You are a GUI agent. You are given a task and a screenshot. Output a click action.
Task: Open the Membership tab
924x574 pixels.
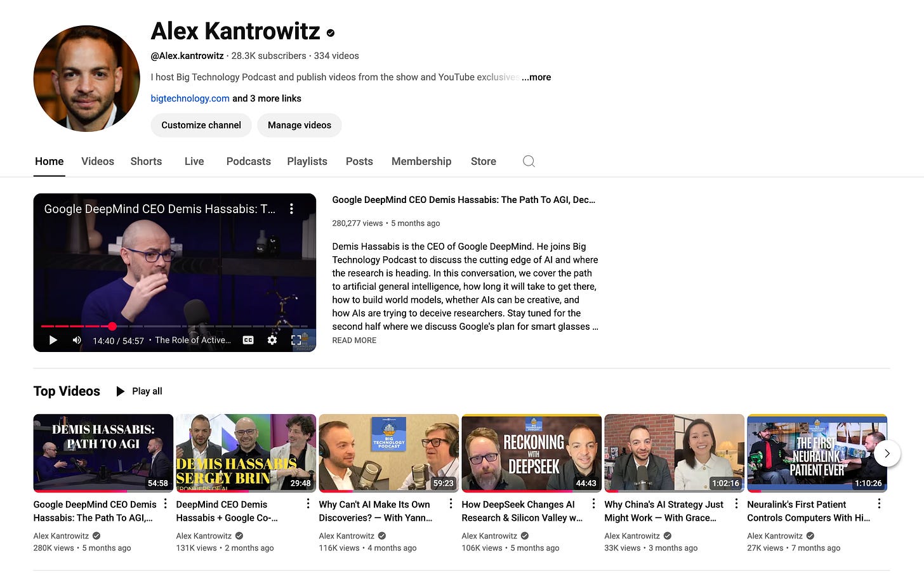[x=421, y=161]
